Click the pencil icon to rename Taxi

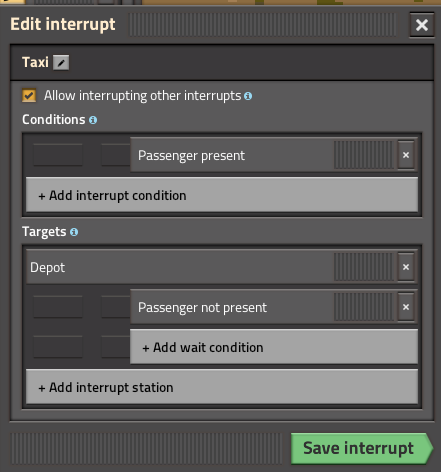[61, 62]
